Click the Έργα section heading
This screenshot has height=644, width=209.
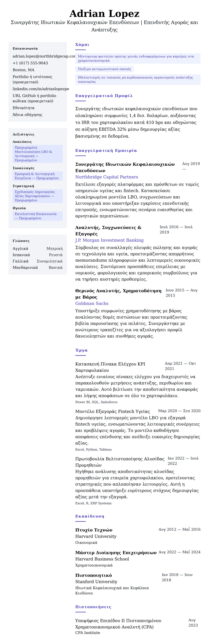tap(81, 350)
